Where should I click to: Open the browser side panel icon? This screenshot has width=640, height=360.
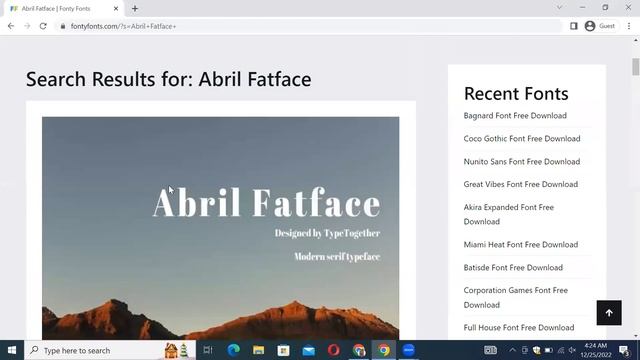573,26
